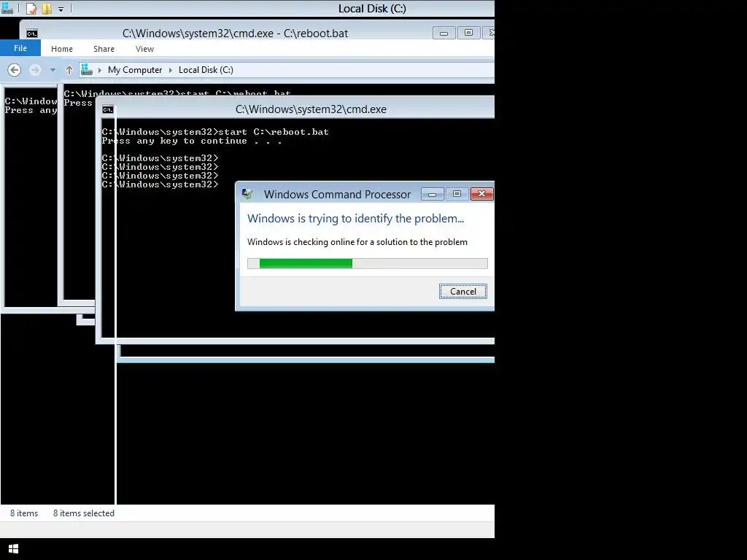
Task: Click the '8 items selected' status text
Action: 83,513
